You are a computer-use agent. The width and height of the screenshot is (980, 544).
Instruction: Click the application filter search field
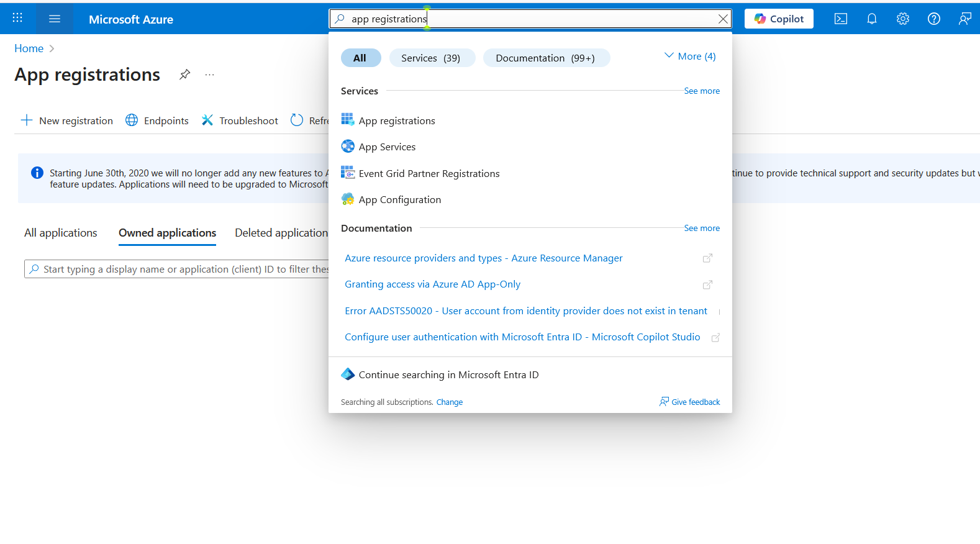coord(177,269)
